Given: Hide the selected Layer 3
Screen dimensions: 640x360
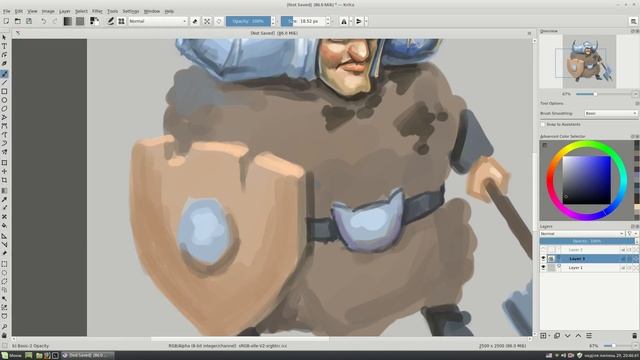Looking at the screenshot, I should (x=543, y=258).
